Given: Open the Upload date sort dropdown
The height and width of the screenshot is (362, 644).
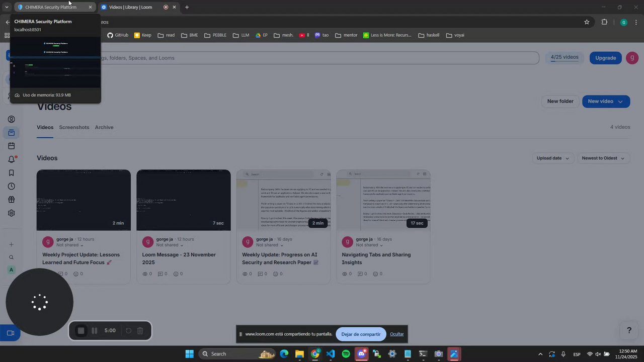Looking at the screenshot, I should tap(552, 158).
